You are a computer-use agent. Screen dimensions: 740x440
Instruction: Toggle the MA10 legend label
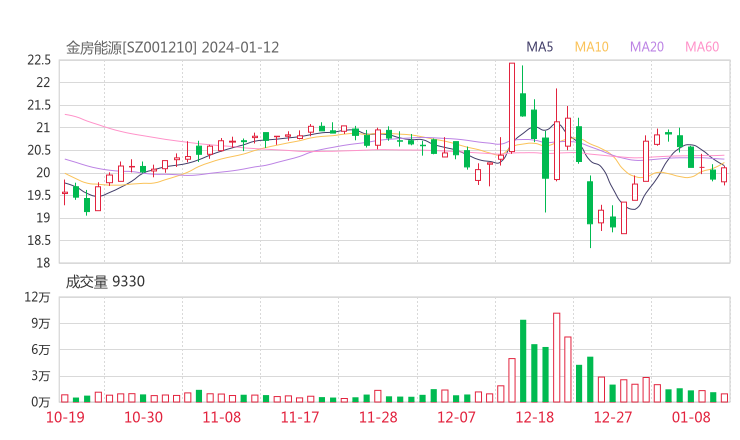pos(592,47)
